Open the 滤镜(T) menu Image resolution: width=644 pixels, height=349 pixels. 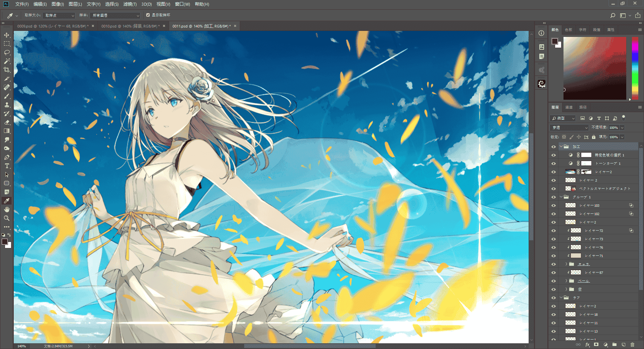click(x=130, y=4)
